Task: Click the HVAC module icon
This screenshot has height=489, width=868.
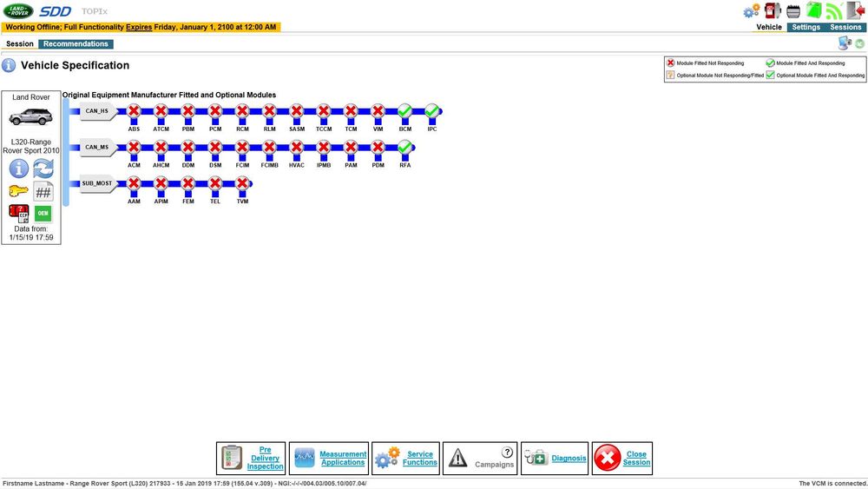Action: coord(296,147)
